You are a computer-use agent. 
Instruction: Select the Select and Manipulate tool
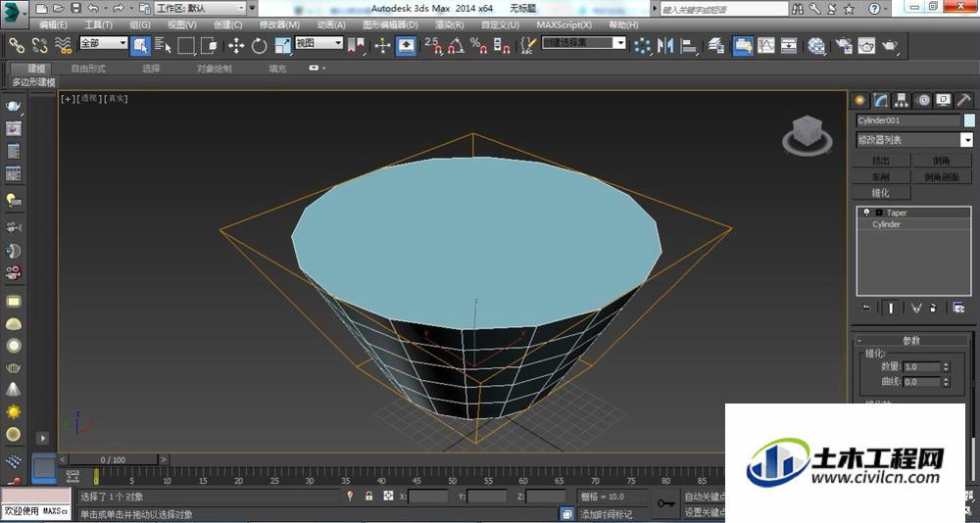coord(382,45)
